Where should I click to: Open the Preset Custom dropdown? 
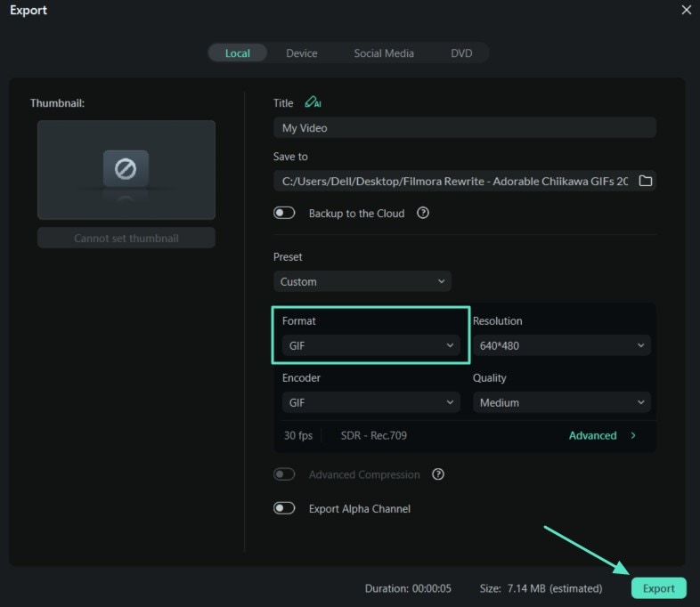[362, 281]
